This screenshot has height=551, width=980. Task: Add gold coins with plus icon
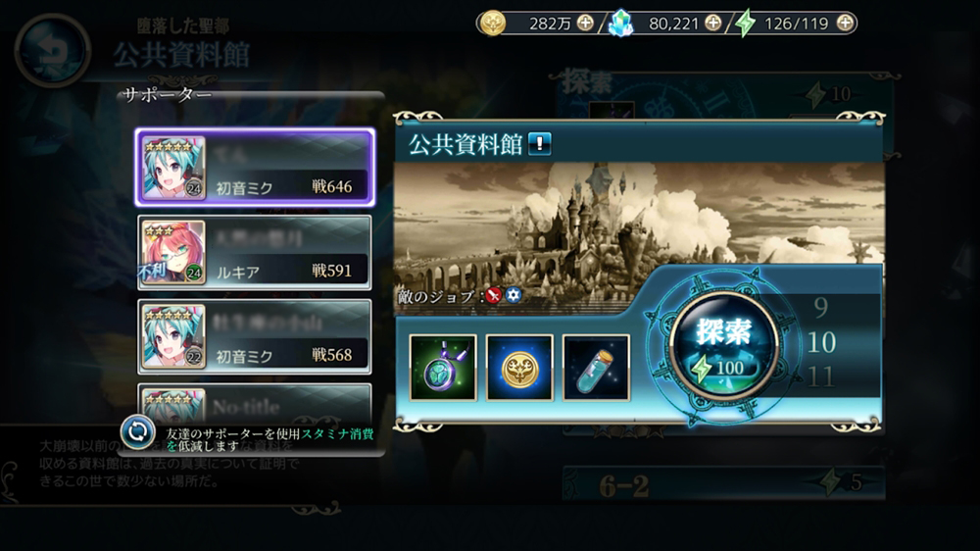[x=585, y=24]
